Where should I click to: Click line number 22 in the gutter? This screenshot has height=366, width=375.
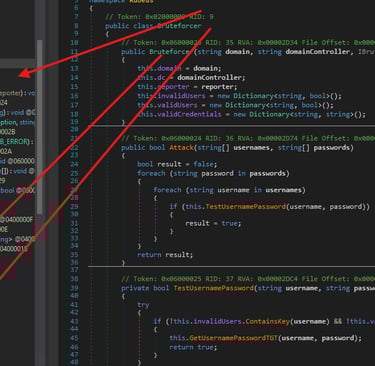[74, 147]
